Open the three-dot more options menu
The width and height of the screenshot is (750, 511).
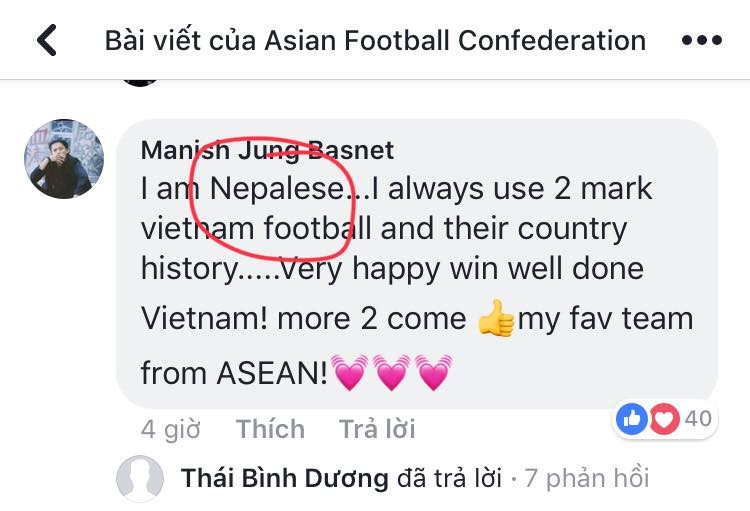701,41
